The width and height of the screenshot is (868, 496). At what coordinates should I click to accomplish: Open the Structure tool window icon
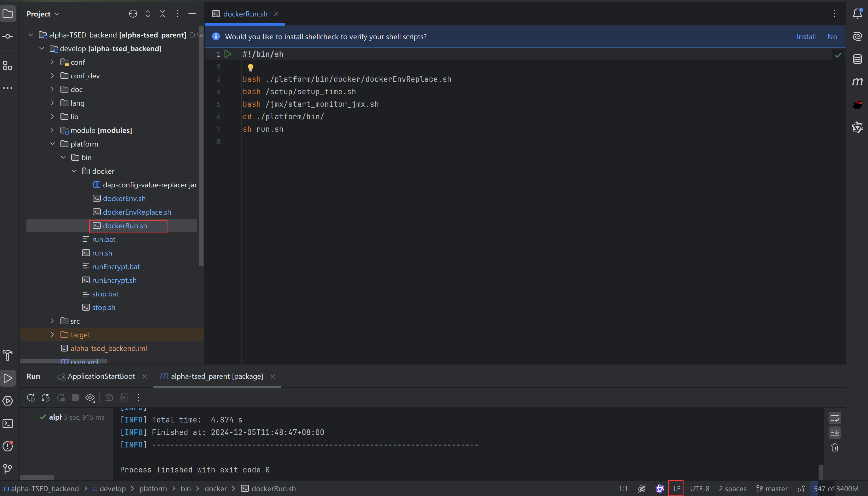8,65
